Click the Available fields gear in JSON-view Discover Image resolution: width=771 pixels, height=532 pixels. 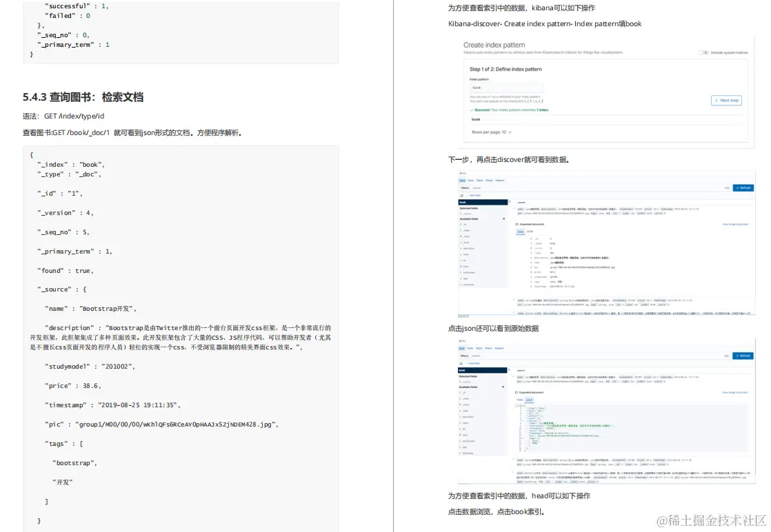coord(503,387)
